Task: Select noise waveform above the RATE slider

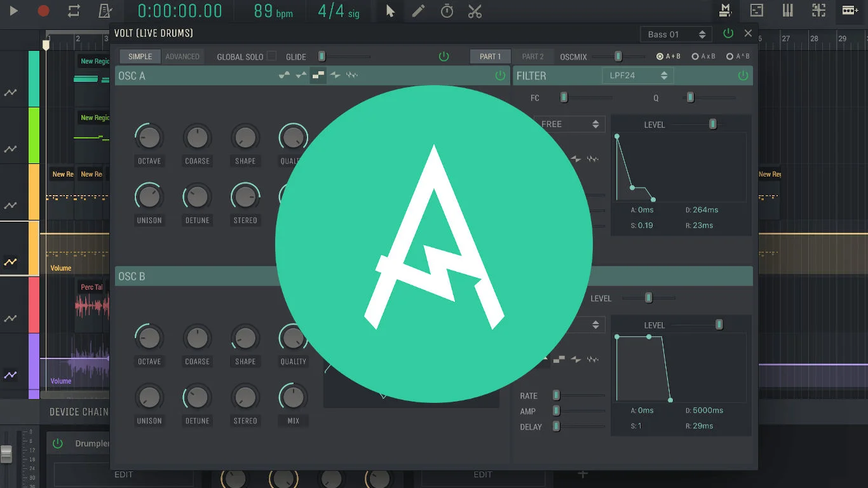Action: coord(592,360)
